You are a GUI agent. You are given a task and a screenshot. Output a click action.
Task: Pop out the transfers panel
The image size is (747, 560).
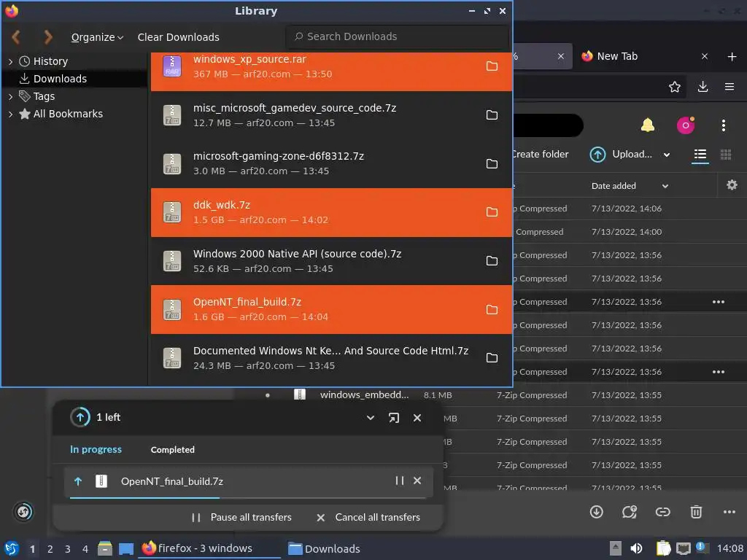coord(393,418)
